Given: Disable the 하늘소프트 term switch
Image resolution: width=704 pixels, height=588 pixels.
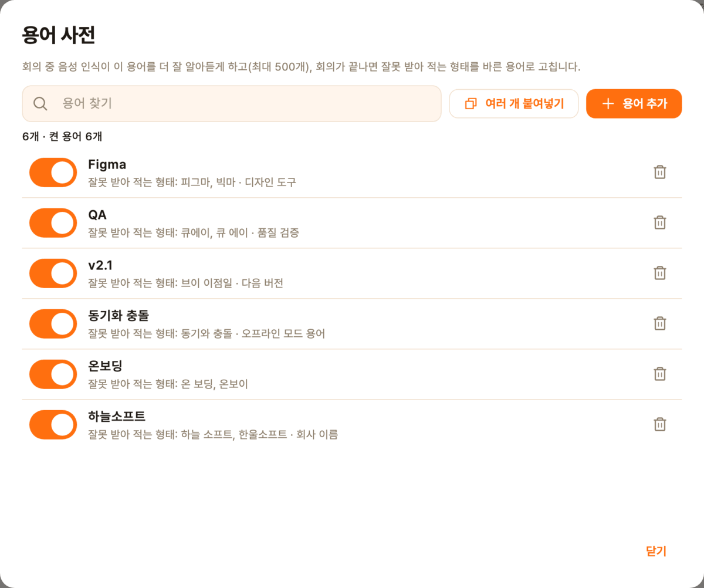Looking at the screenshot, I should (x=53, y=425).
